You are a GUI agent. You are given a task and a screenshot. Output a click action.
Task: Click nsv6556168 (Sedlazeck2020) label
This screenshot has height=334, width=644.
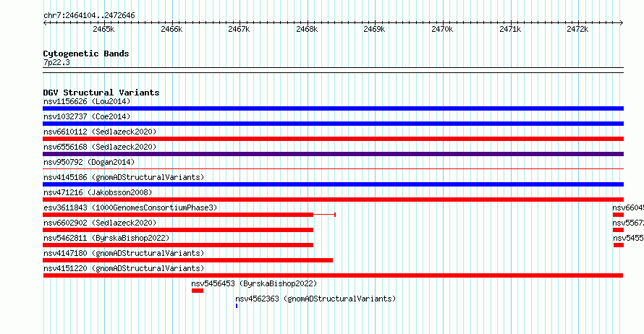pos(100,147)
